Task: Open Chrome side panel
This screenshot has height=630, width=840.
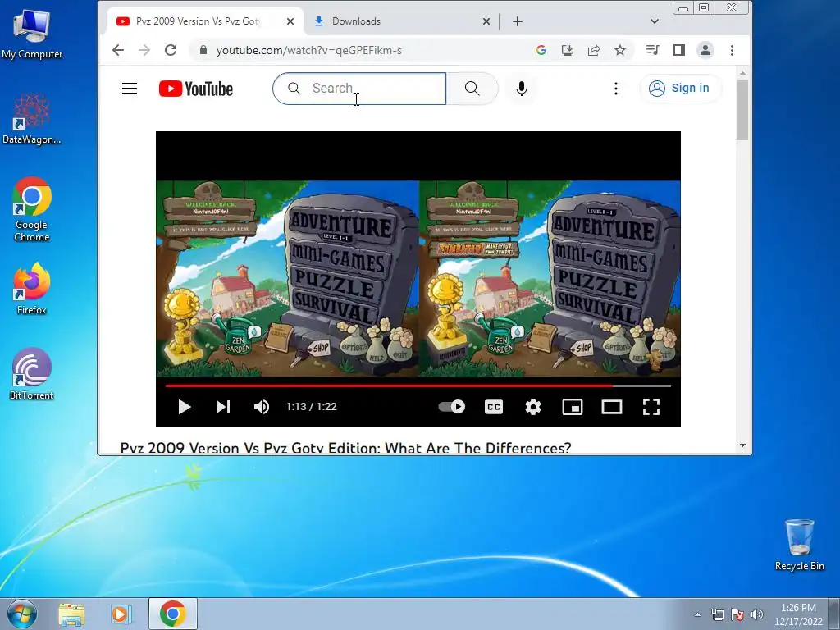Action: pyautogui.click(x=678, y=50)
